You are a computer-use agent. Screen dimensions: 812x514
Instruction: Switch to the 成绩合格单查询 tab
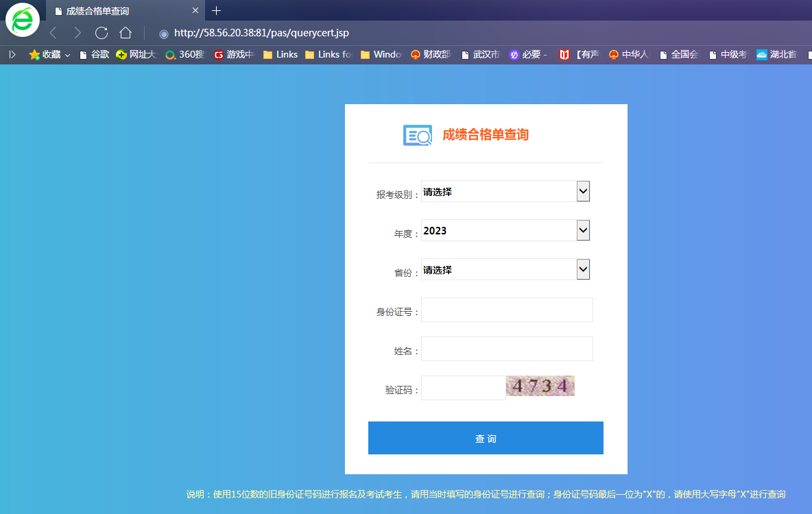click(117, 11)
